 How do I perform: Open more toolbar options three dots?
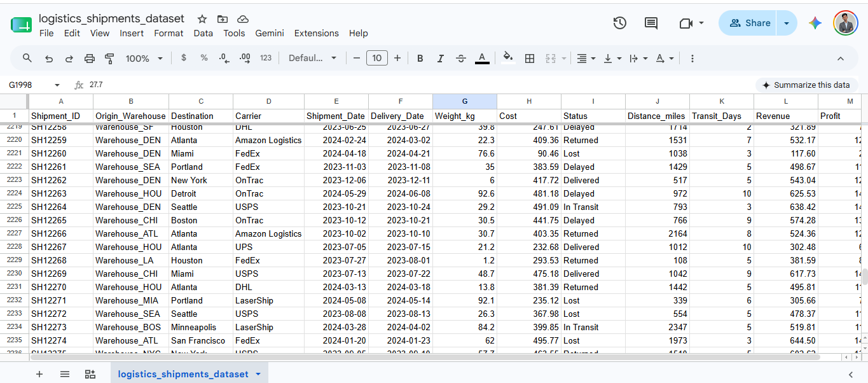[692, 58]
